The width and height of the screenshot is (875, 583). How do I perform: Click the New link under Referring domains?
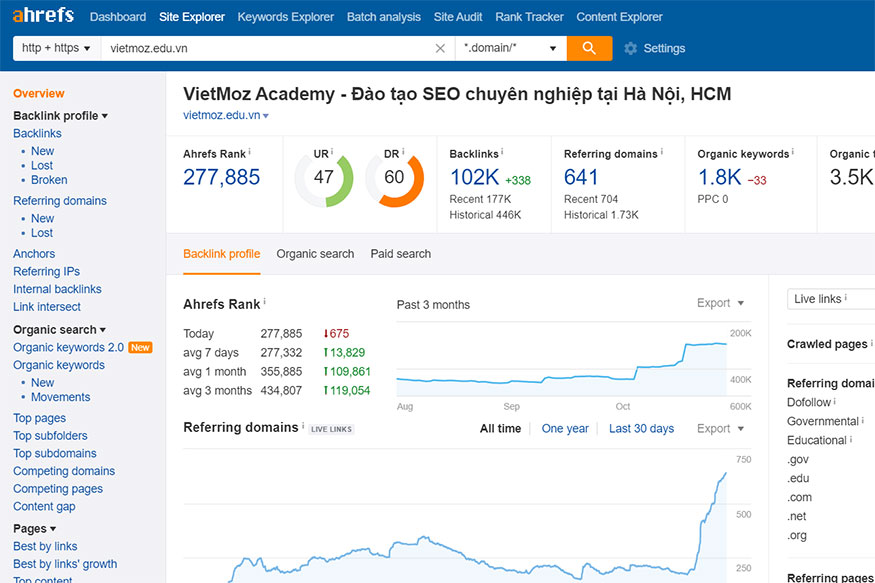pos(42,219)
